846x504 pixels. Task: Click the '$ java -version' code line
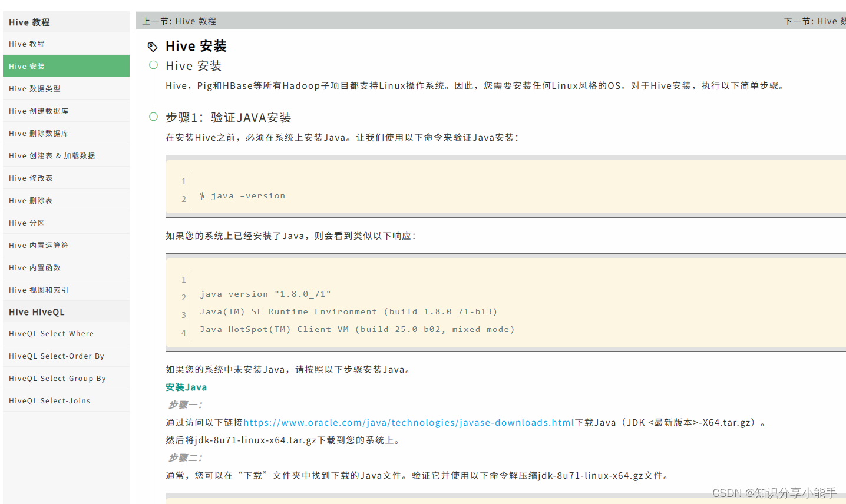(x=242, y=195)
